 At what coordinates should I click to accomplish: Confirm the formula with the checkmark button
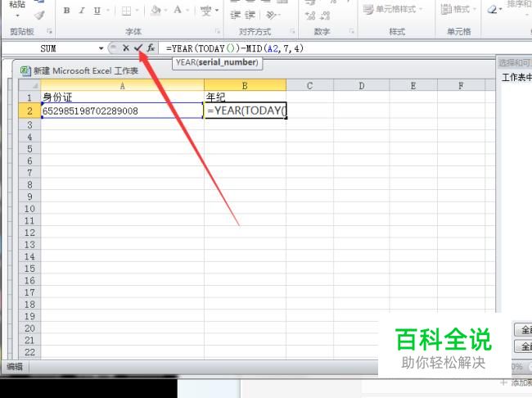pos(138,48)
